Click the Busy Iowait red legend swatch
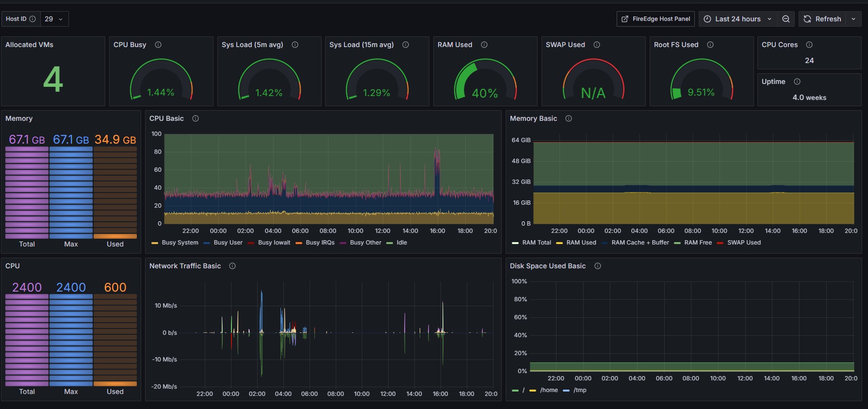 251,243
